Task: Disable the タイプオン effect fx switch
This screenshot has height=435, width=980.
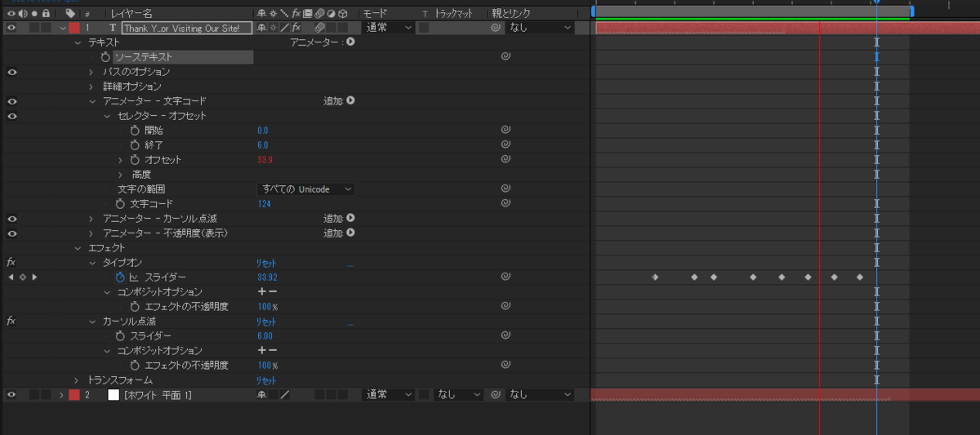Action: [11, 263]
